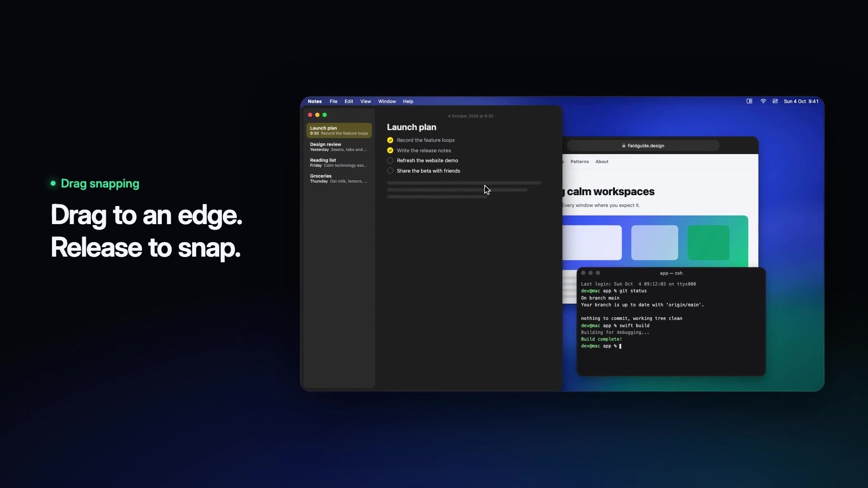
Task: Click the Build complete! line in terminal
Action: pos(601,339)
